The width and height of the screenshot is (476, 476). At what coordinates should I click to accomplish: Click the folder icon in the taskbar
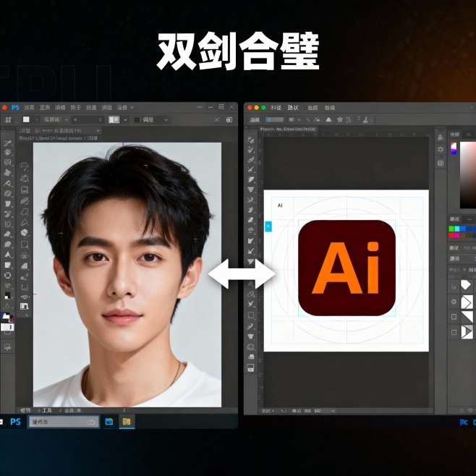(127, 422)
